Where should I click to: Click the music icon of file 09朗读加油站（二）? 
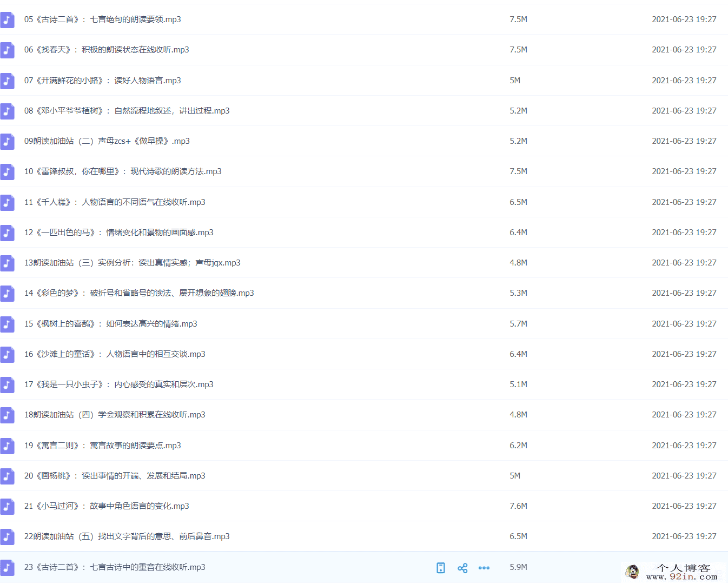(x=7, y=141)
